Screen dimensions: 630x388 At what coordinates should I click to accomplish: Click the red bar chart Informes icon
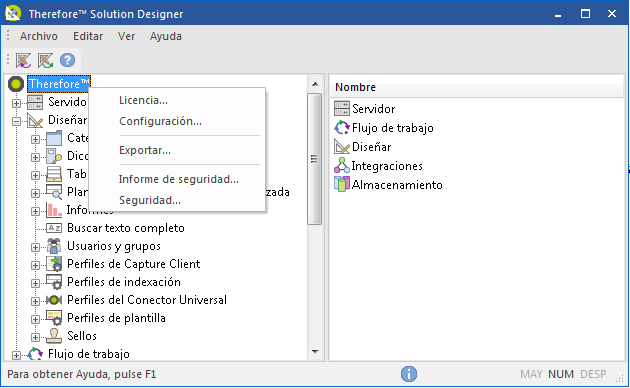coord(54,210)
